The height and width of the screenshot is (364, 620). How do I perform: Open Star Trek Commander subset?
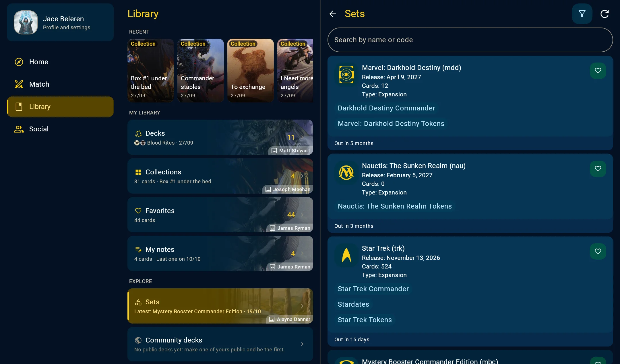click(x=373, y=289)
